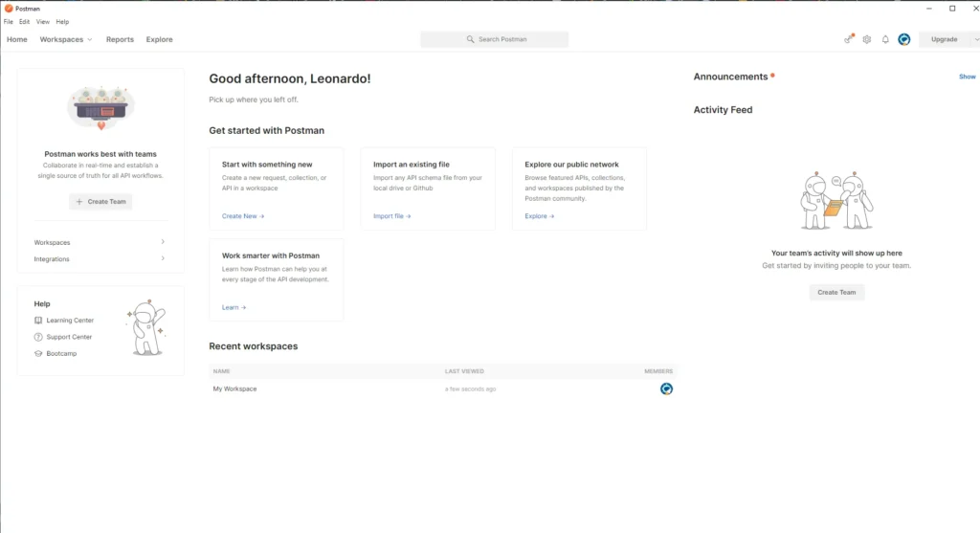
Task: Click the MEMBERS column header
Action: pyautogui.click(x=658, y=371)
